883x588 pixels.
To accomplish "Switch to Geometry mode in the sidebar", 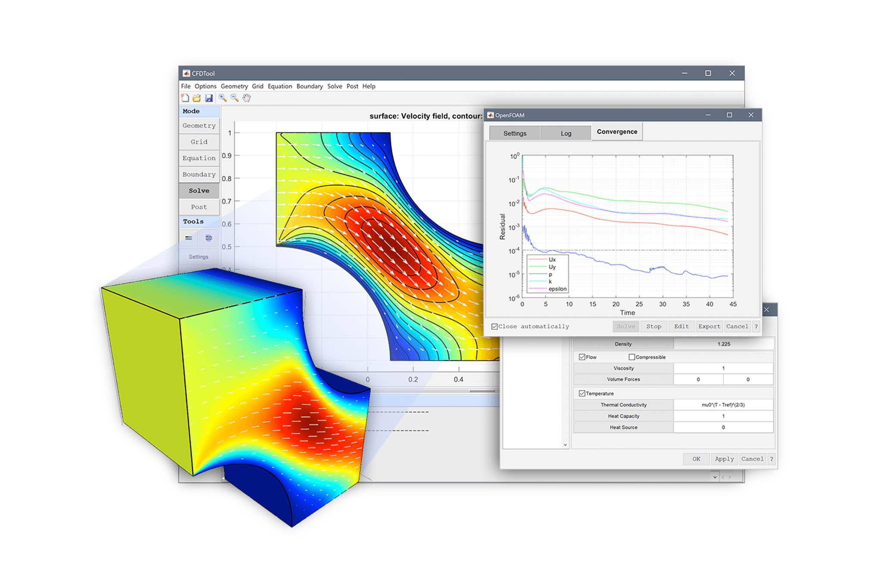I will pyautogui.click(x=199, y=125).
